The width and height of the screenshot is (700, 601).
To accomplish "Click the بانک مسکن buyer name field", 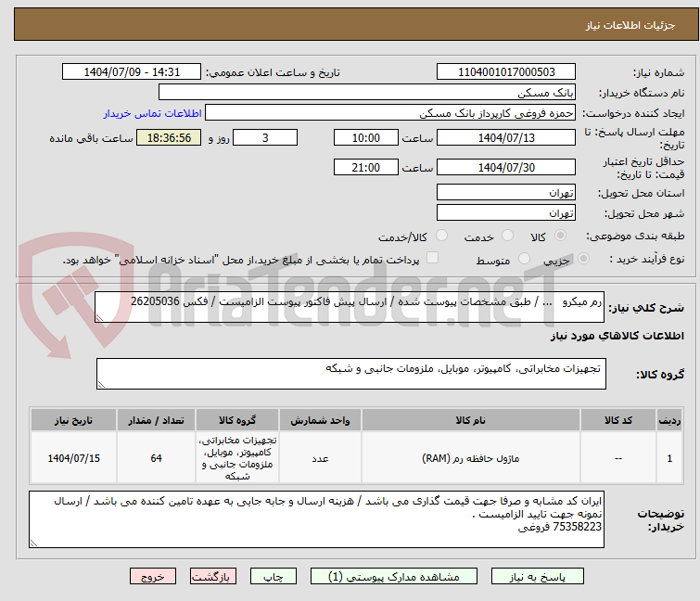I will 367,93.
